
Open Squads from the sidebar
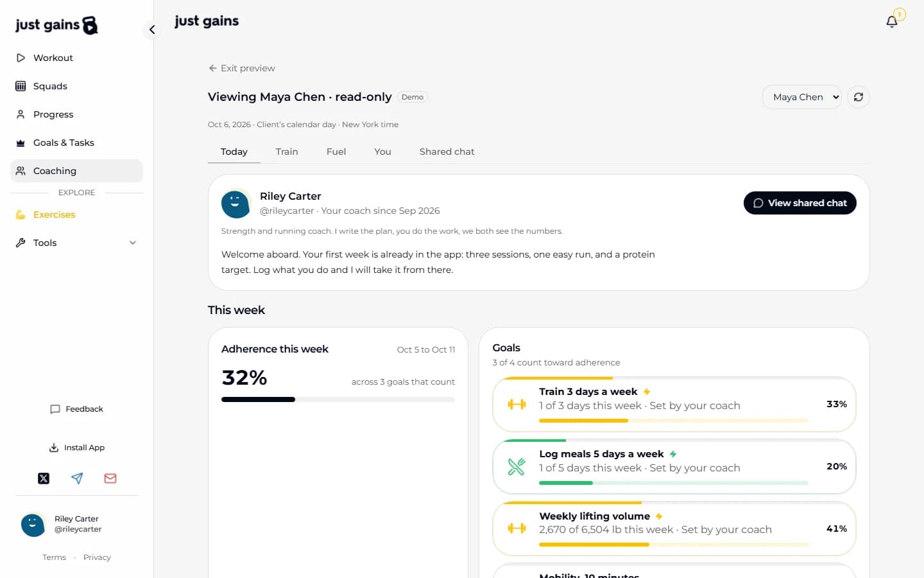pos(76,86)
